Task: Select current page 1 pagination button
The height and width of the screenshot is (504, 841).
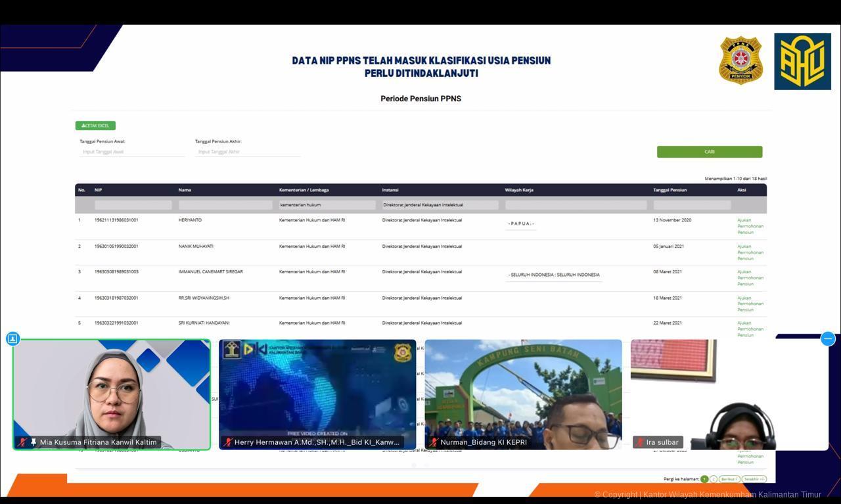Action: point(704,479)
